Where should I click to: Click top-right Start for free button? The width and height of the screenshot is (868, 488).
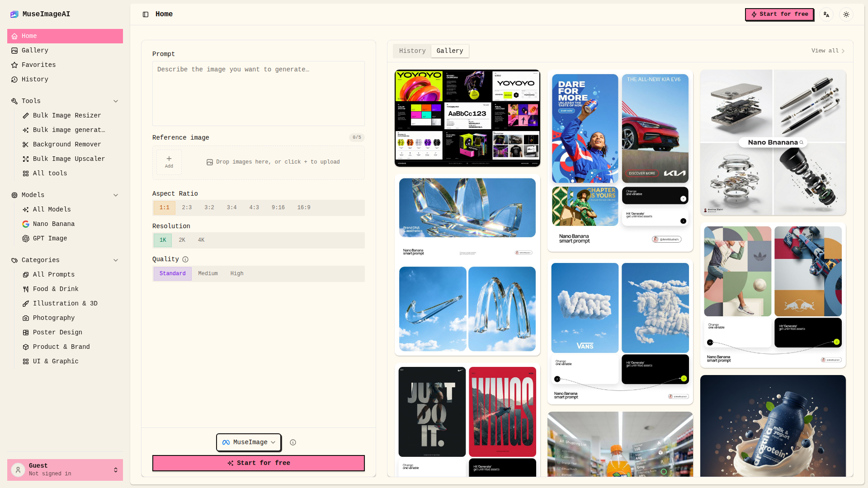click(x=779, y=14)
